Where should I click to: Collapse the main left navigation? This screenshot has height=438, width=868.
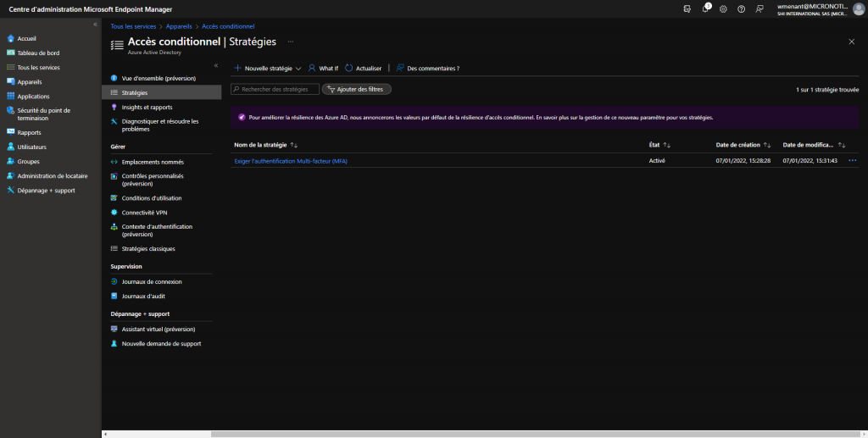95,25
